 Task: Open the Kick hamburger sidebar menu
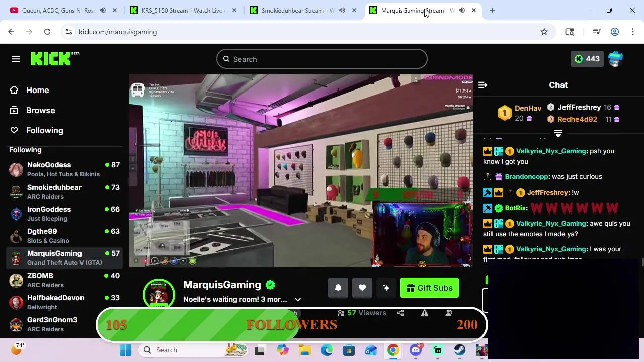16,59
